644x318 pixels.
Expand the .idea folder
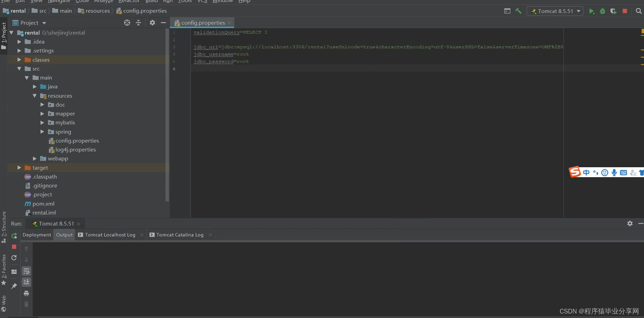point(19,41)
